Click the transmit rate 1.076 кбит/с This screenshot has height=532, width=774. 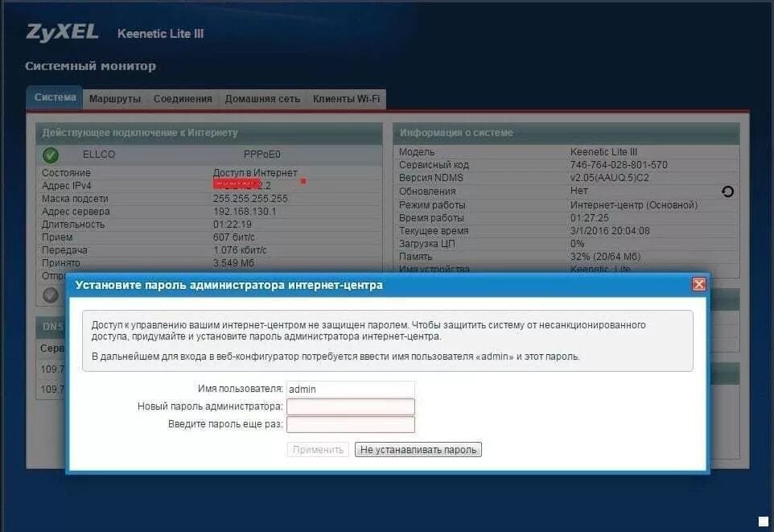pos(240,250)
